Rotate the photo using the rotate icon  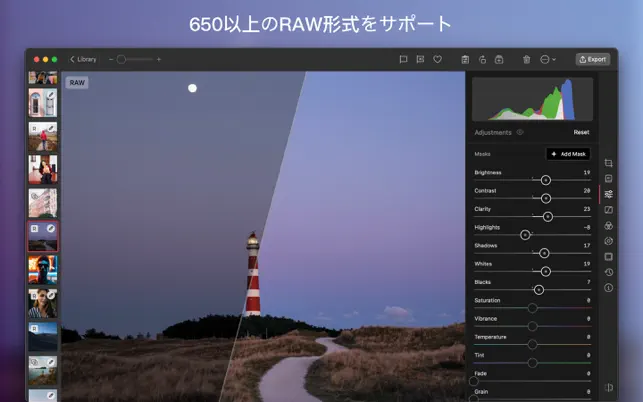pos(482,59)
